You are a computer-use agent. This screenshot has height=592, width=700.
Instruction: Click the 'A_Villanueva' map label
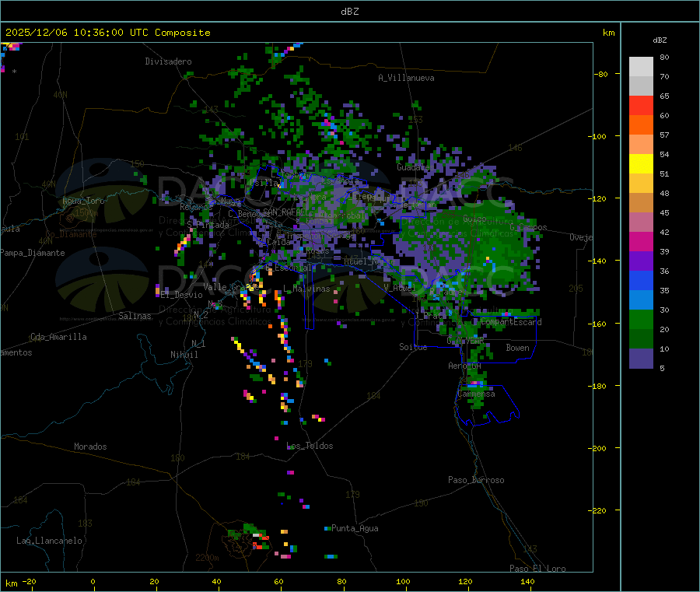[x=406, y=78]
